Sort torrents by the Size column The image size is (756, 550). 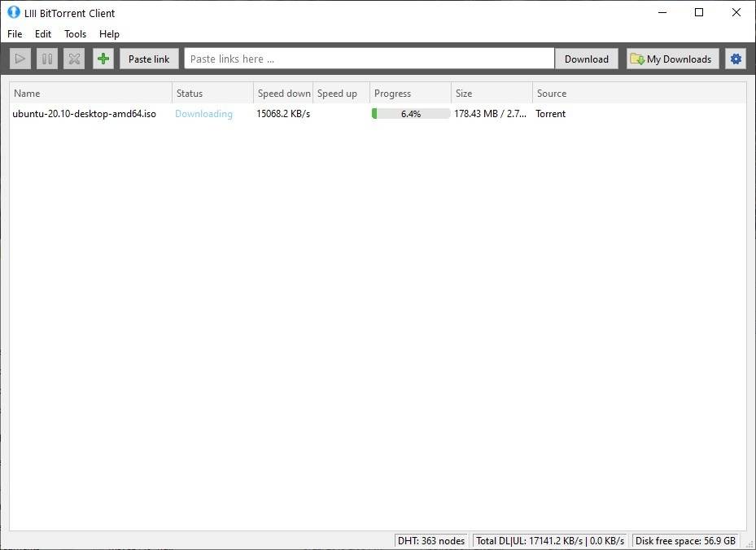coord(464,93)
